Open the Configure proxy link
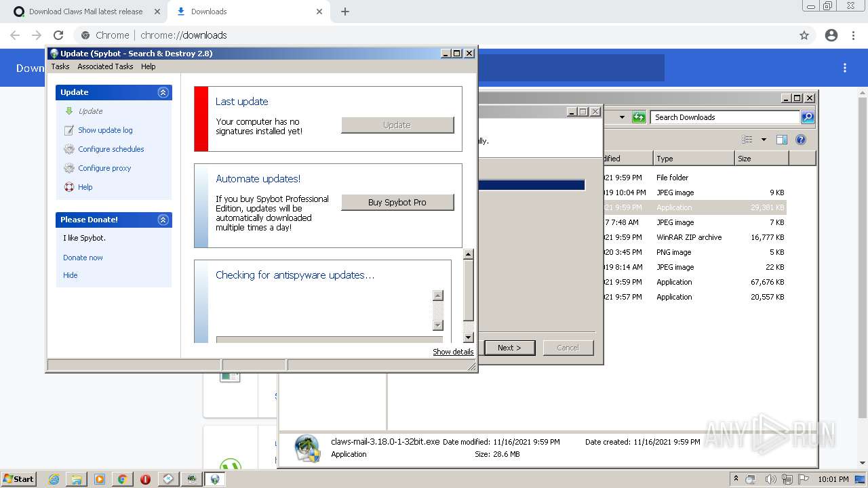This screenshot has height=488, width=868. pyautogui.click(x=104, y=168)
